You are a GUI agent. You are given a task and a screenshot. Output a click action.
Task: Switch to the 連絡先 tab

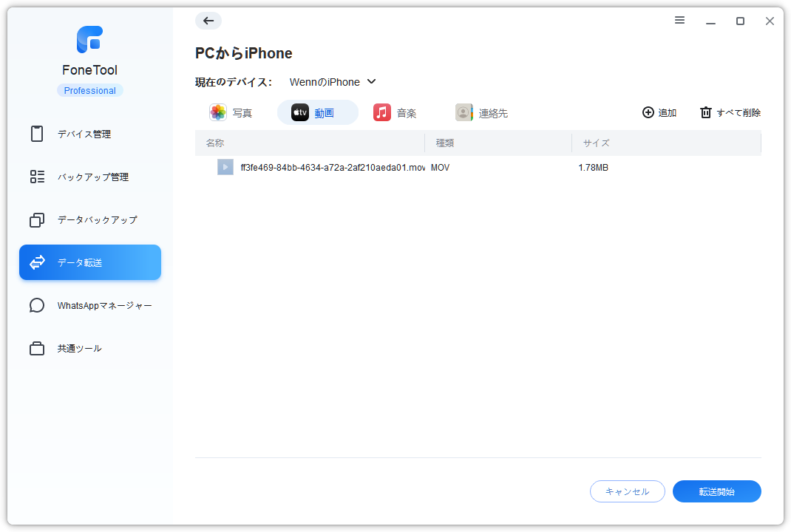point(482,113)
